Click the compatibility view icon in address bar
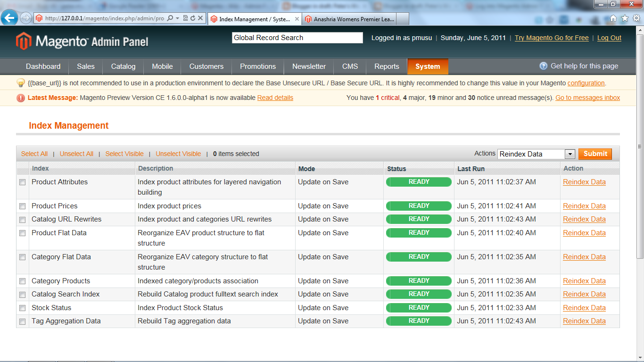This screenshot has width=644, height=362. click(185, 18)
